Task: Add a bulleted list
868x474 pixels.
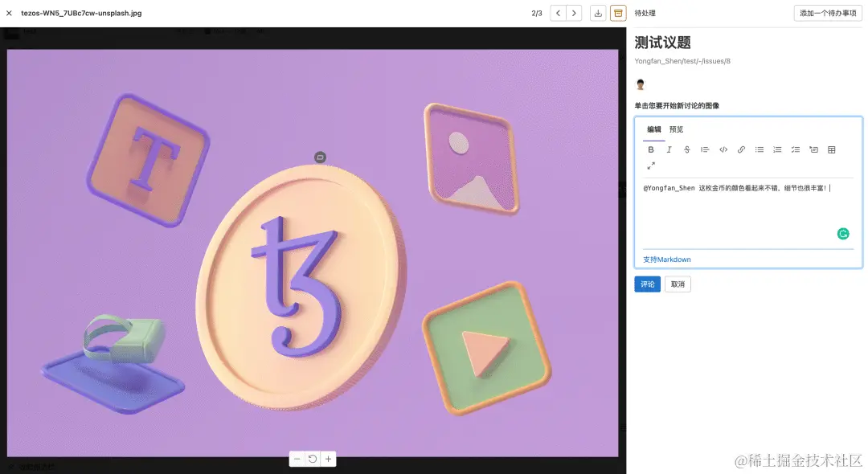Action: 759,150
